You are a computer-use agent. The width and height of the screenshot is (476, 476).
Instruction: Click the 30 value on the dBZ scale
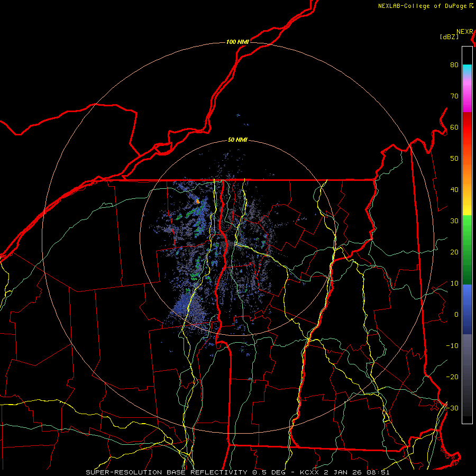[x=454, y=221]
